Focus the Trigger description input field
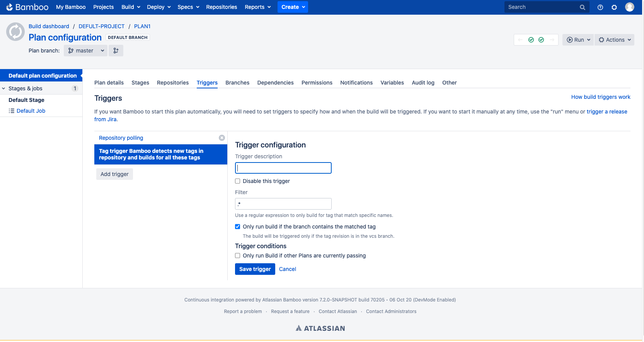 pos(283,168)
